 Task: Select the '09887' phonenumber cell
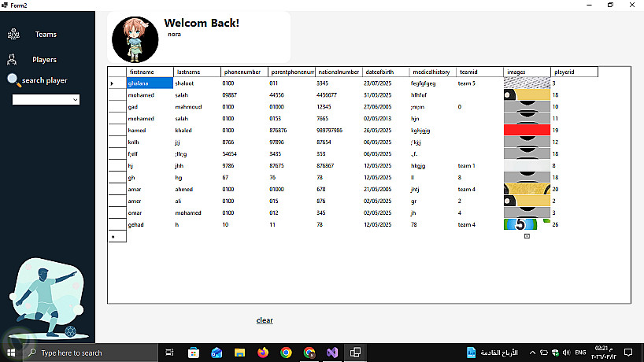244,95
